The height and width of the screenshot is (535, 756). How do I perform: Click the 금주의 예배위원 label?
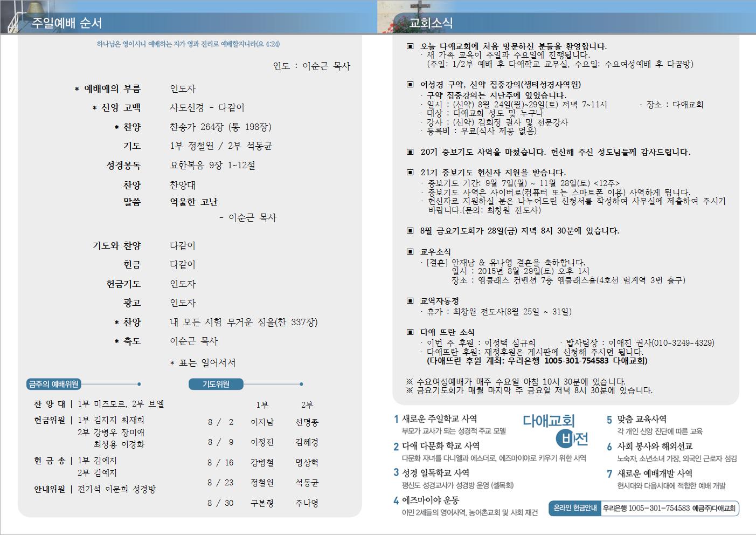coord(54,384)
